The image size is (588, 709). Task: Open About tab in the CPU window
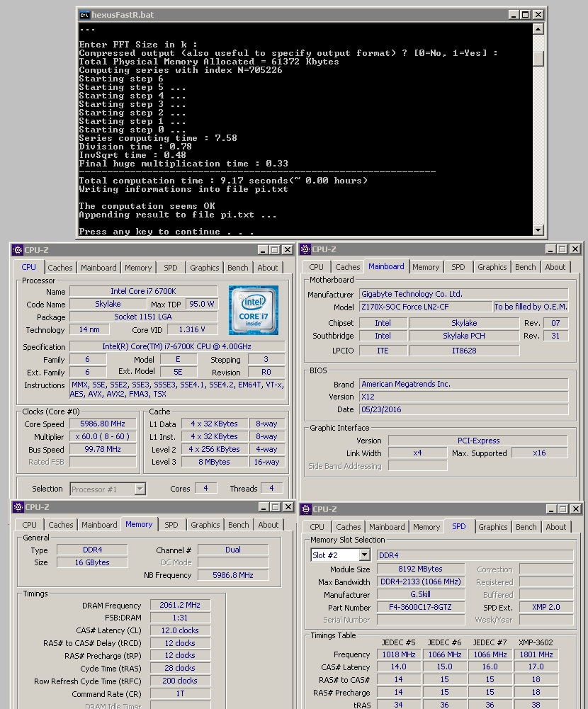coord(268,268)
